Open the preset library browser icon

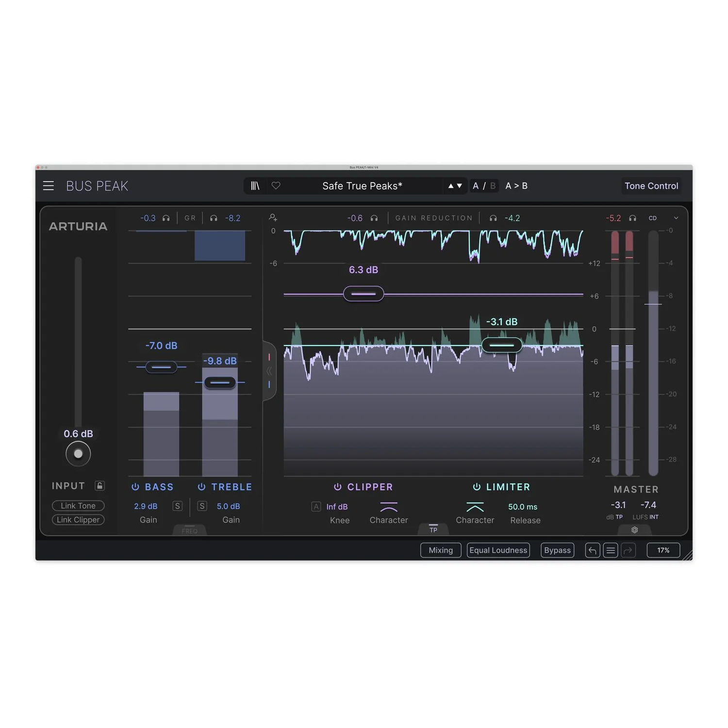click(255, 186)
